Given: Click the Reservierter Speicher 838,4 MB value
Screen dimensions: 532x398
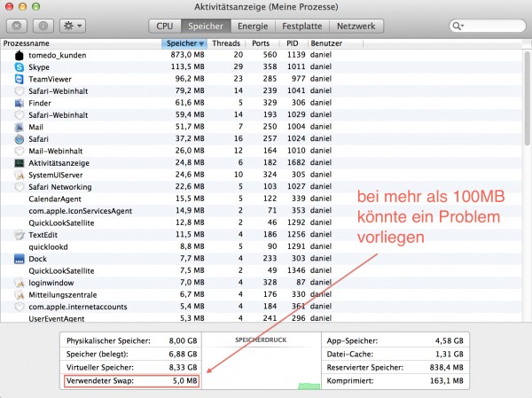Looking at the screenshot, I should click(447, 368).
